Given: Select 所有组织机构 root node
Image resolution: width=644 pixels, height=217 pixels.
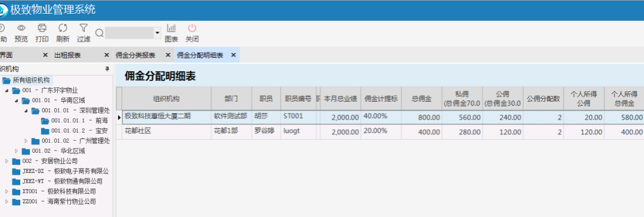Looking at the screenshot, I should coord(31,80).
